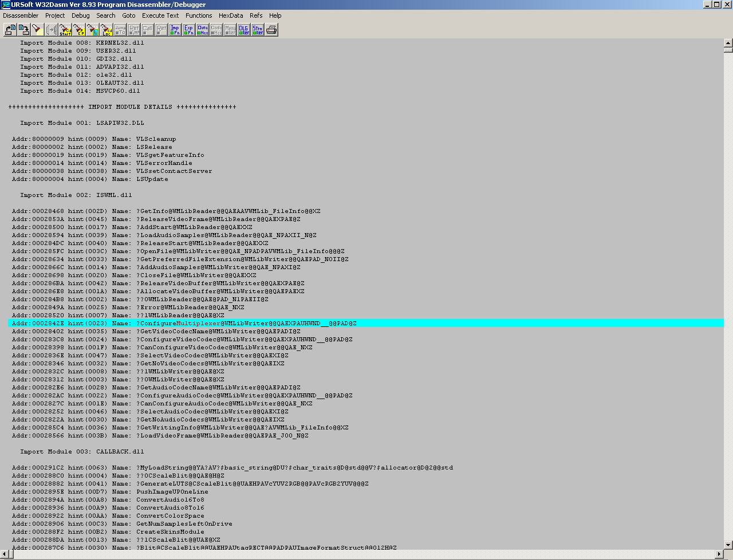The image size is (733, 560).
Task: Select the LSRelease import line
Action: [x=92, y=147]
